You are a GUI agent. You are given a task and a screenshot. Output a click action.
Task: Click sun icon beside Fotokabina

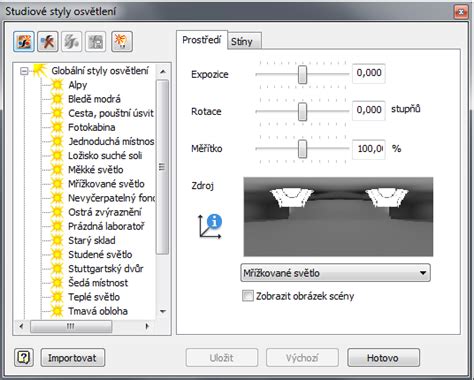click(x=57, y=127)
